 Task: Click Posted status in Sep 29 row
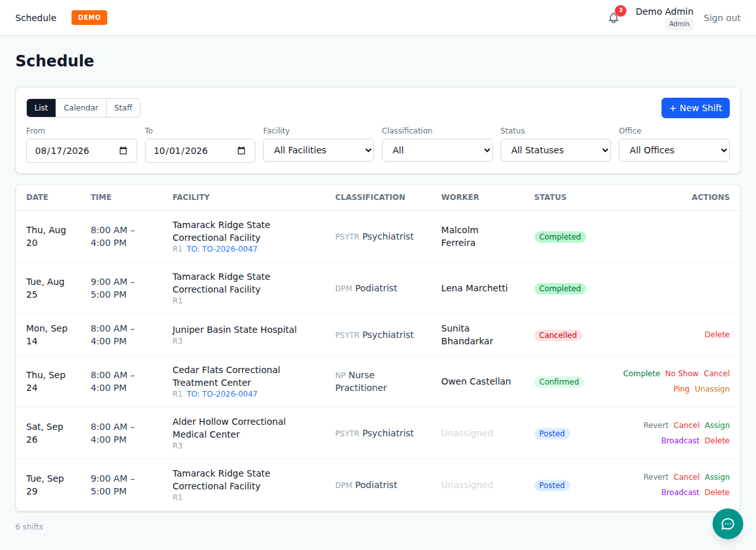click(x=552, y=485)
